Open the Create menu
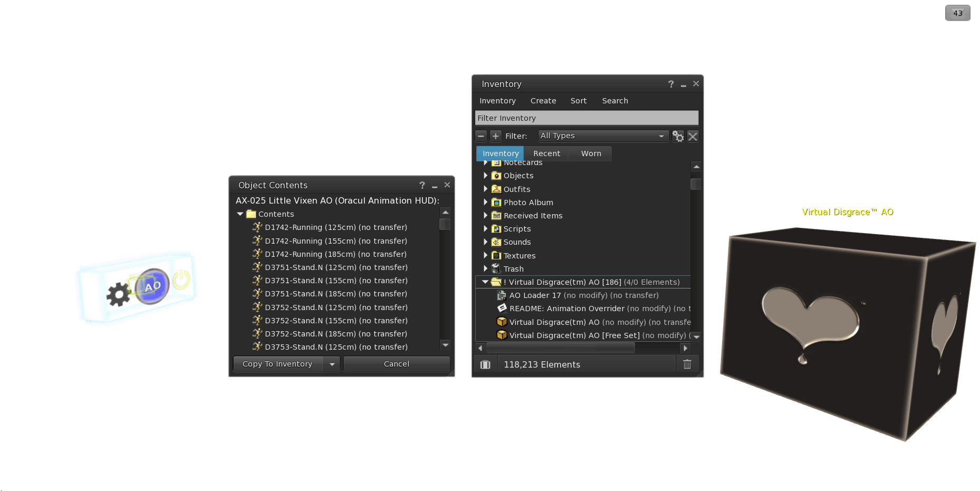Screen dimensions: 980x491 pyautogui.click(x=543, y=101)
